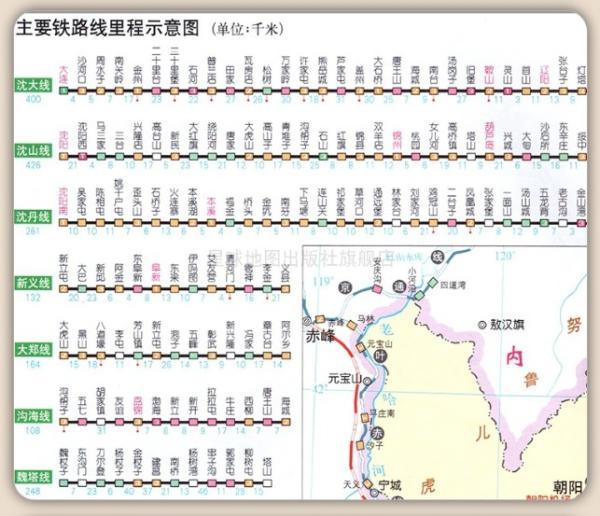Click the 敖汉旗 town circle on map

coord(481,325)
